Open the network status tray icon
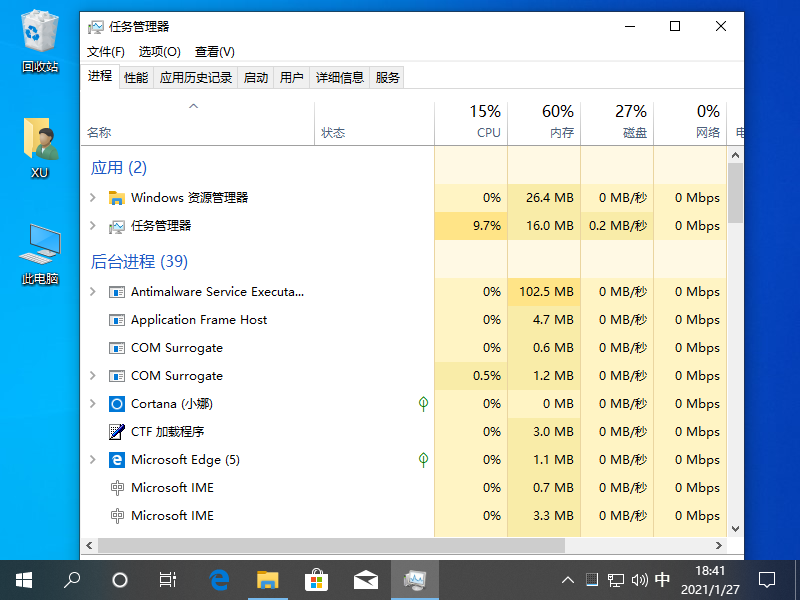This screenshot has width=800, height=600. tap(616, 580)
